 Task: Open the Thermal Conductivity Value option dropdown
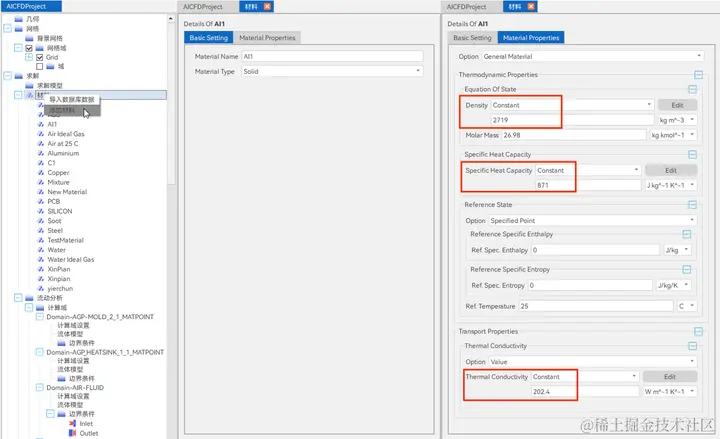pyautogui.click(x=592, y=362)
